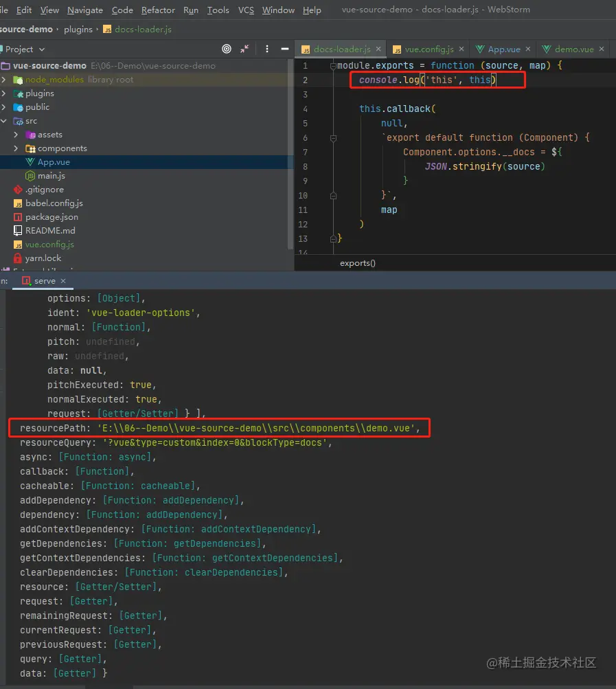Click the resourceQuery line in console output

[176, 442]
